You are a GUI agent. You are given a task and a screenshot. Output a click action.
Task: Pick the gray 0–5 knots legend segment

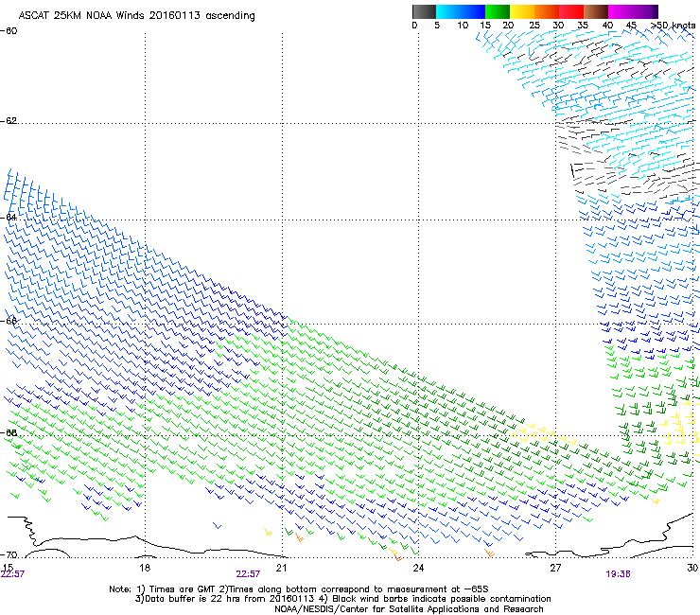pos(424,11)
